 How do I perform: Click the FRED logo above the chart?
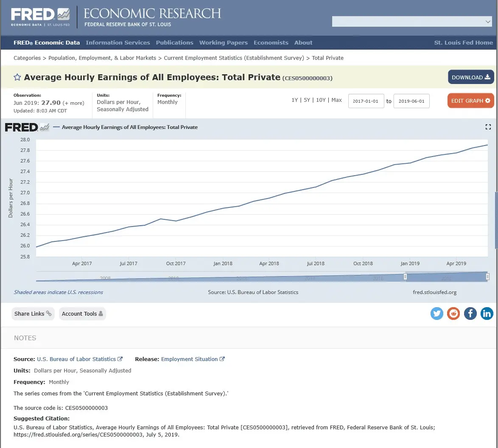(26, 127)
